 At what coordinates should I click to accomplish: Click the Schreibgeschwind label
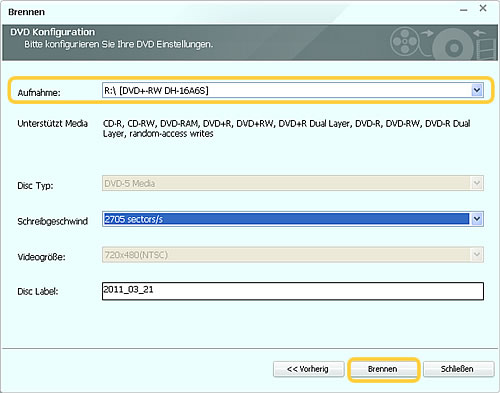tap(52, 221)
